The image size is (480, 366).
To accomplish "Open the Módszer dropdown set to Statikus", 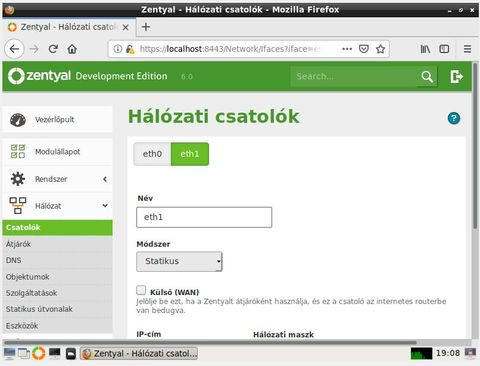I will 179,261.
